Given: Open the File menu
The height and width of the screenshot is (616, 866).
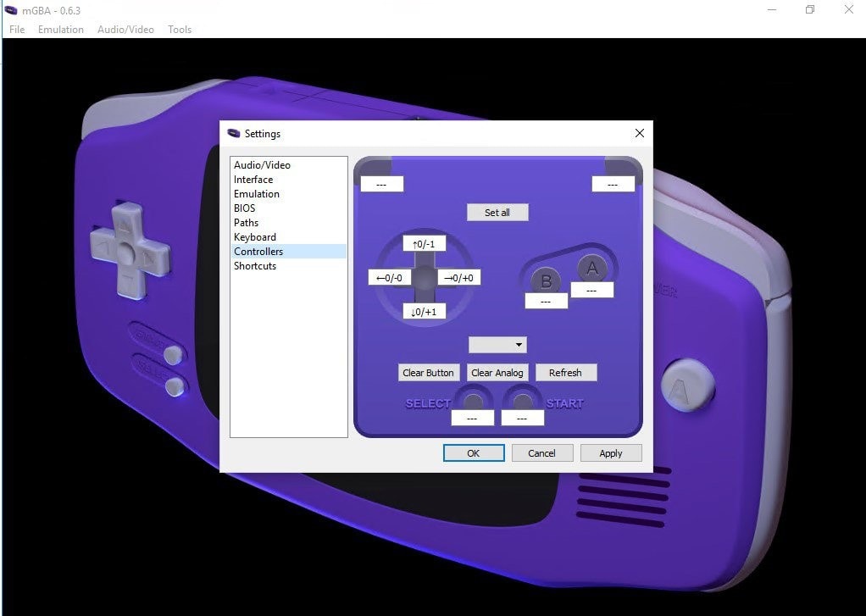Looking at the screenshot, I should click(x=17, y=30).
